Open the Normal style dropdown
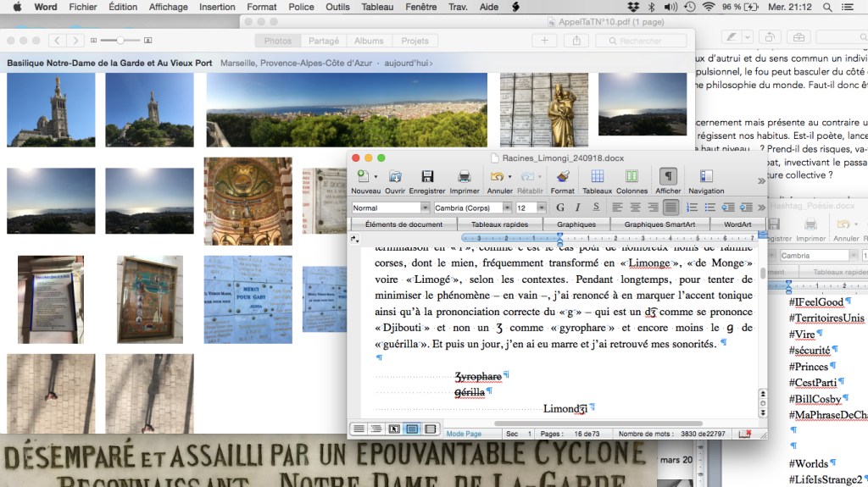 pyautogui.click(x=390, y=208)
